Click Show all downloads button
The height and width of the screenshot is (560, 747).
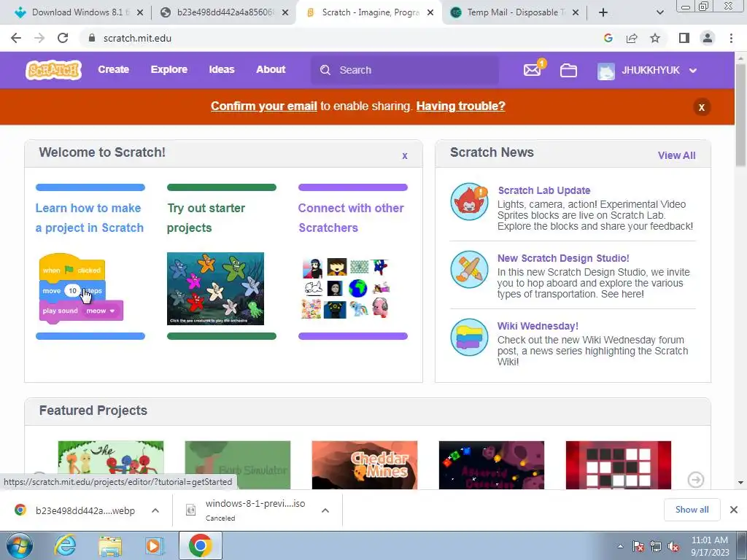click(x=692, y=510)
